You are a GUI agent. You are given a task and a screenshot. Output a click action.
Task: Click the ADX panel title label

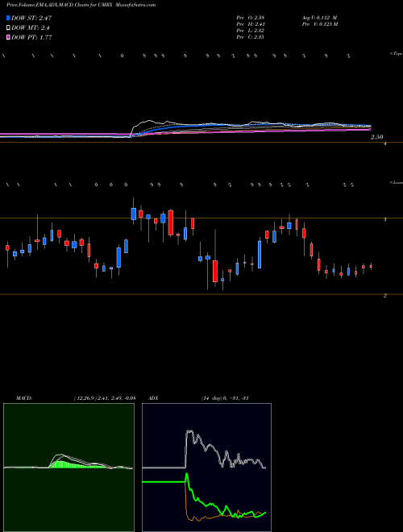coord(153,398)
